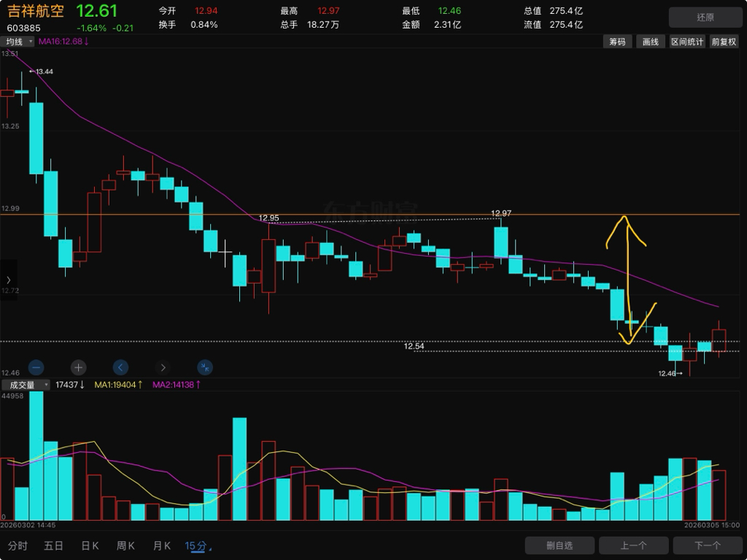Screen dimensions: 747x560
Task: Click the -1.64% change percentage
Action: point(91,28)
